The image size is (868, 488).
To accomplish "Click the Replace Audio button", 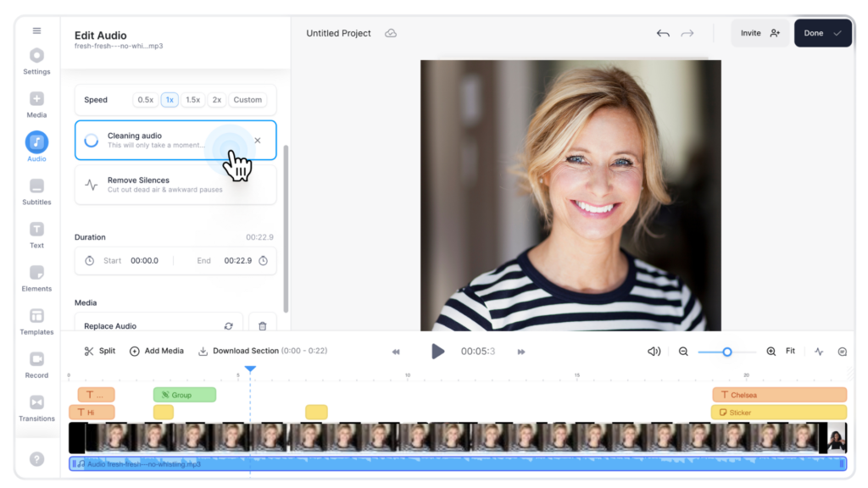I will click(x=159, y=326).
